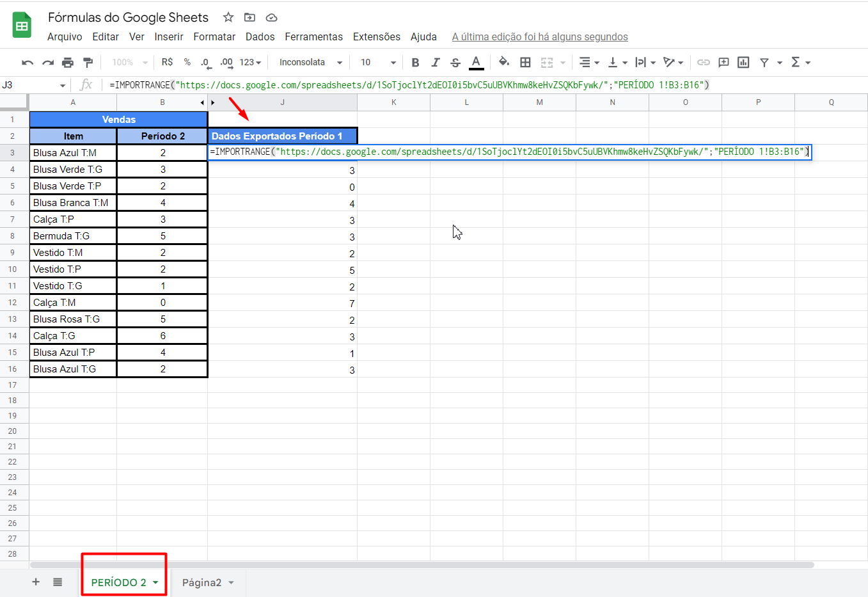
Task: Apply strikethrough to the selected cell
Action: [x=455, y=62]
